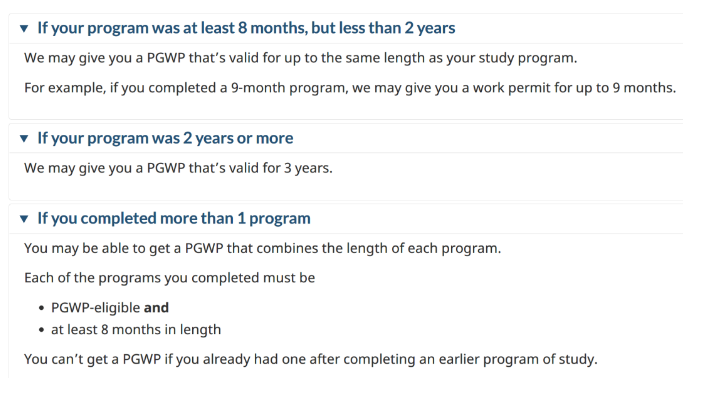Click the sentence "valid for 3 years"
Image resolution: width=721 pixels, height=414 pixels.
tap(178, 168)
